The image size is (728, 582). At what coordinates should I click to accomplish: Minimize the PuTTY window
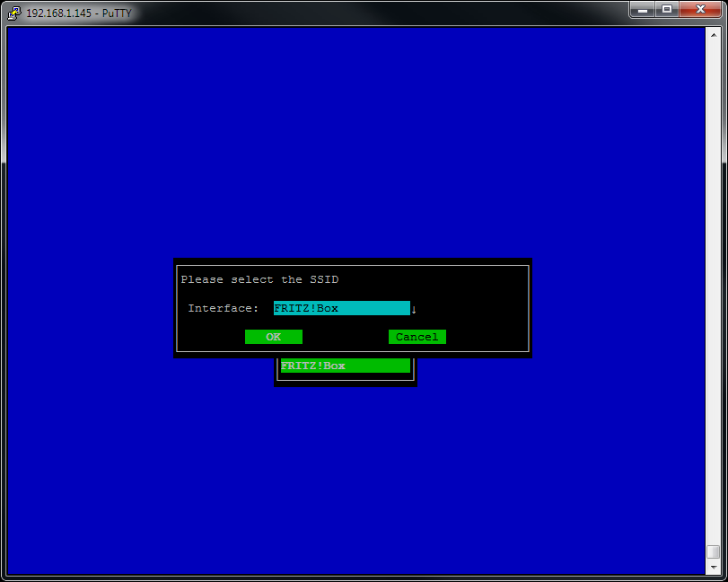[x=643, y=9]
